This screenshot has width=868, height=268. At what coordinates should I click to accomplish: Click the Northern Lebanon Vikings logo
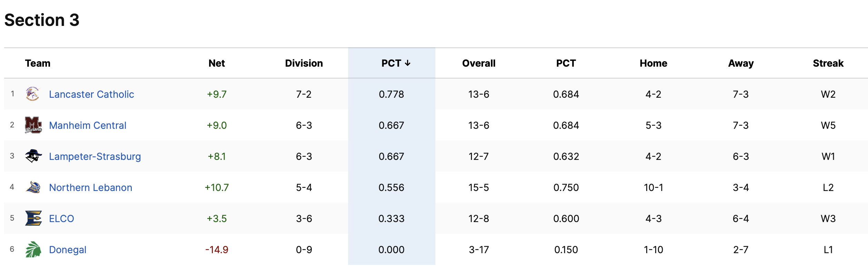(33, 187)
